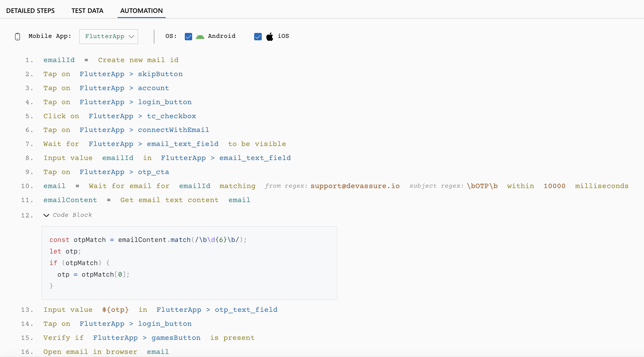The width and height of the screenshot is (644, 357).
Task: Click the Android checkbox checkmark icon
Action: pyautogui.click(x=188, y=36)
